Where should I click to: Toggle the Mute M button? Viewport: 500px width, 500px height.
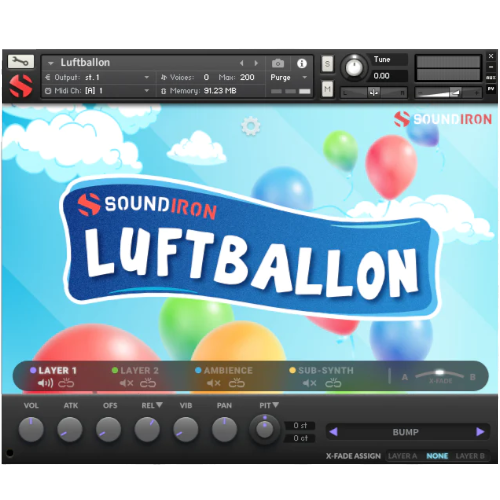[x=327, y=89]
